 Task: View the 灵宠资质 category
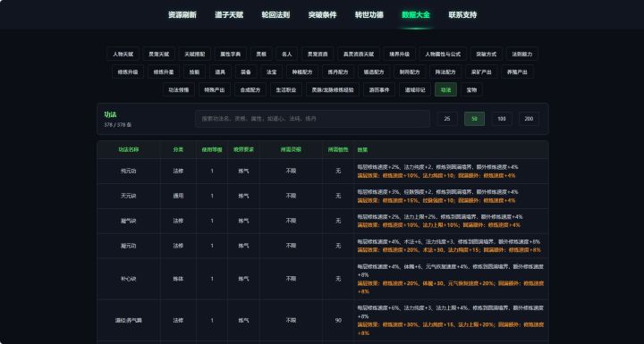point(318,54)
